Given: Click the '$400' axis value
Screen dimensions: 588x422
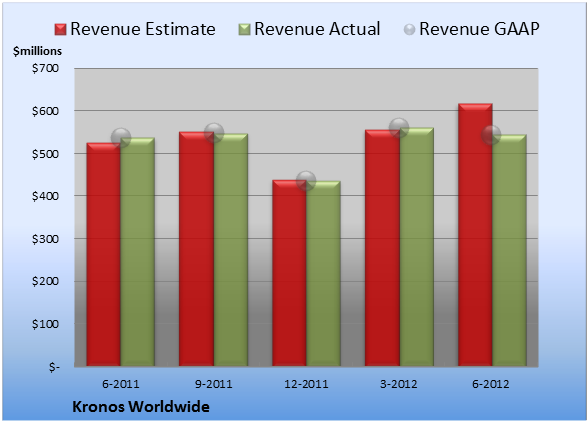Looking at the screenshot, I should [45, 196].
